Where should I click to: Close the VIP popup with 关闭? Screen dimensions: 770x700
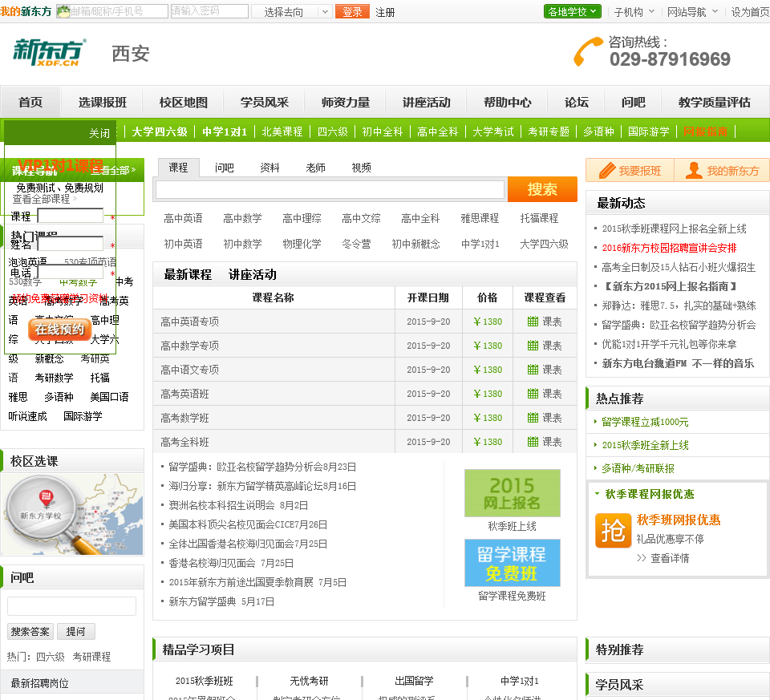[x=99, y=133]
